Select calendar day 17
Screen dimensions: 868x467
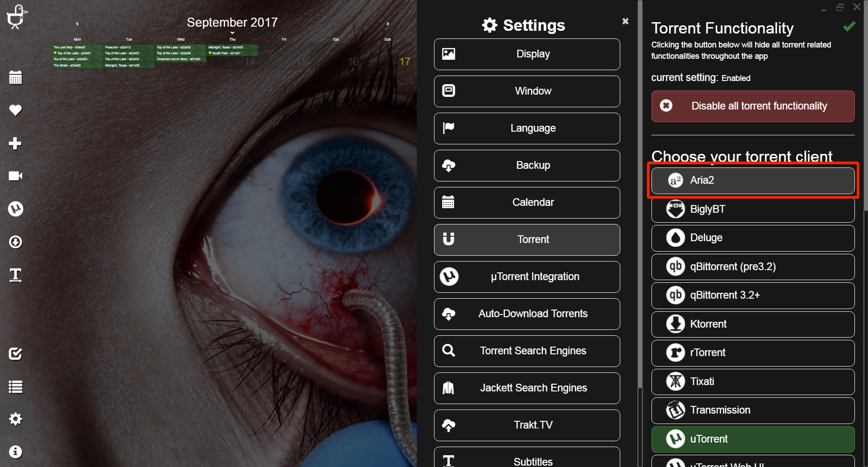(405, 62)
